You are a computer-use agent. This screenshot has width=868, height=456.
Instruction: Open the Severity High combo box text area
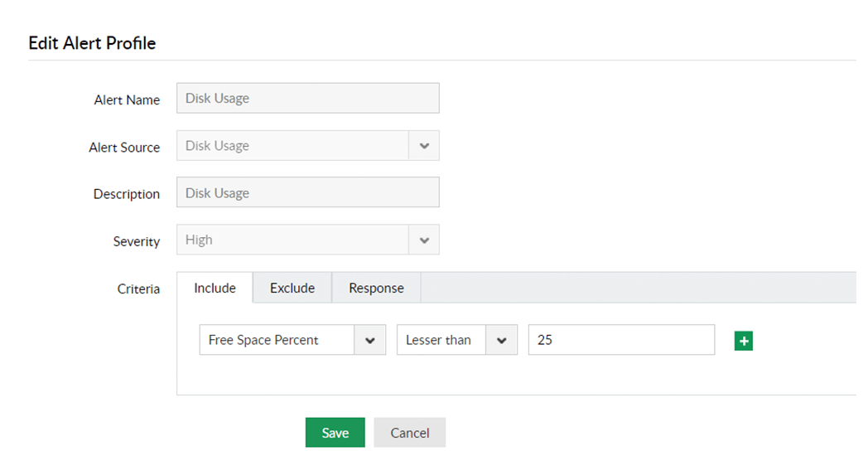(292, 240)
